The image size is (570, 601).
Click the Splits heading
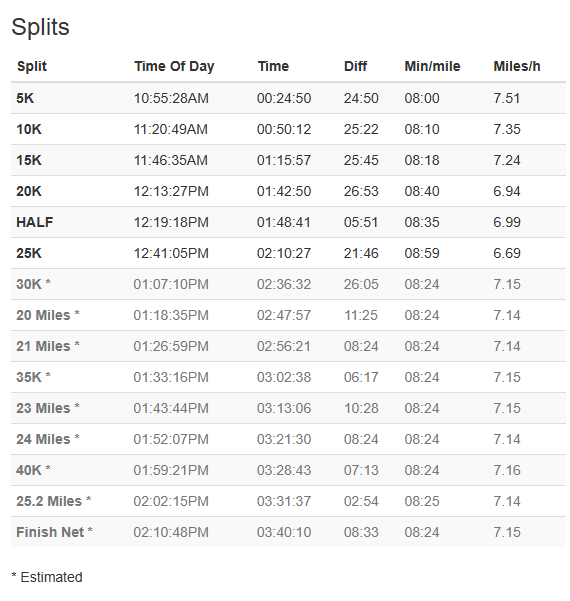(40, 28)
